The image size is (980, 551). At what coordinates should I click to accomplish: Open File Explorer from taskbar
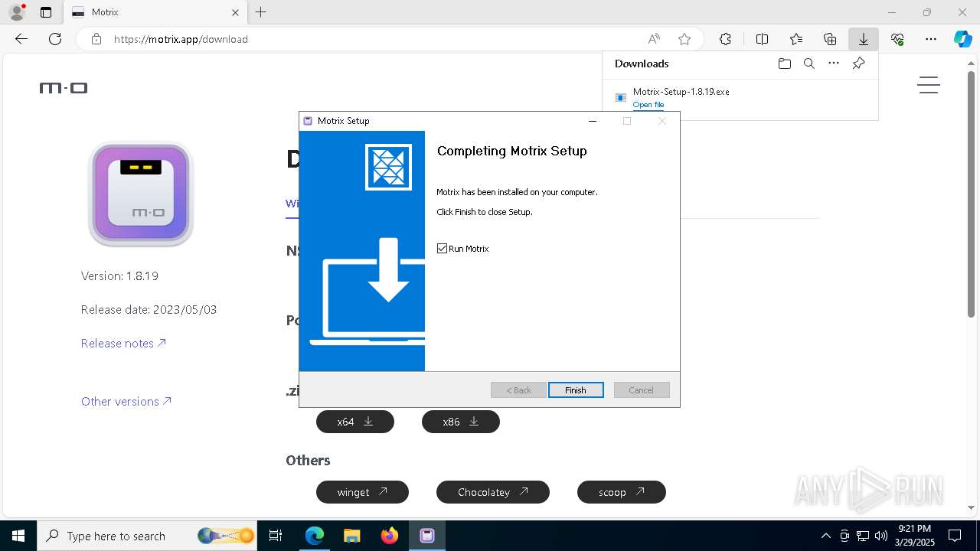[352, 536]
